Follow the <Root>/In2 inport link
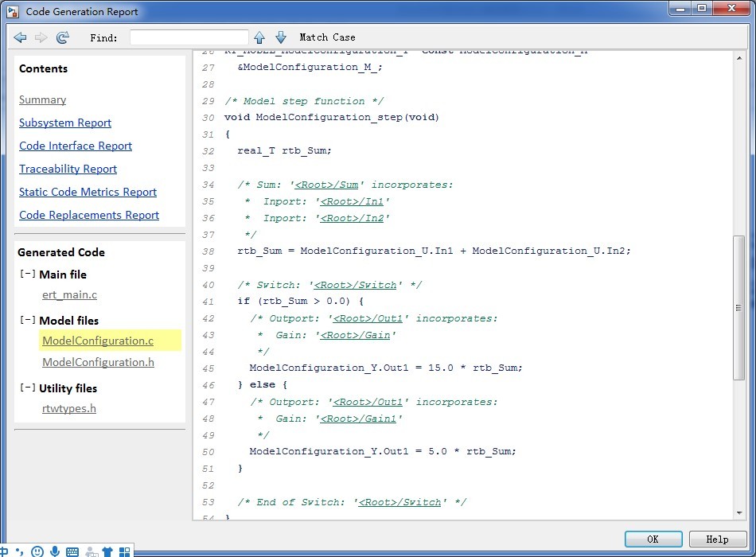 (x=352, y=218)
